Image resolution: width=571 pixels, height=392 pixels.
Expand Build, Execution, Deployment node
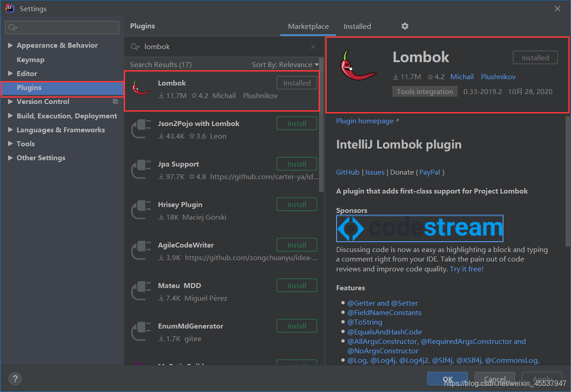(x=10, y=116)
